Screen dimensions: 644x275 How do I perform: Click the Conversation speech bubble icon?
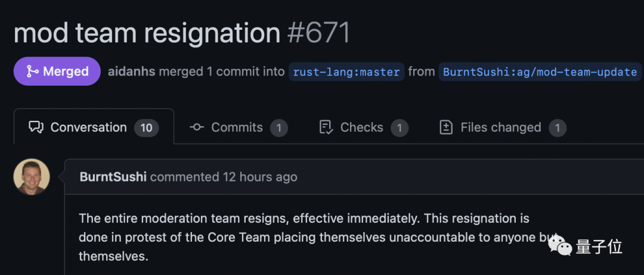(36, 127)
